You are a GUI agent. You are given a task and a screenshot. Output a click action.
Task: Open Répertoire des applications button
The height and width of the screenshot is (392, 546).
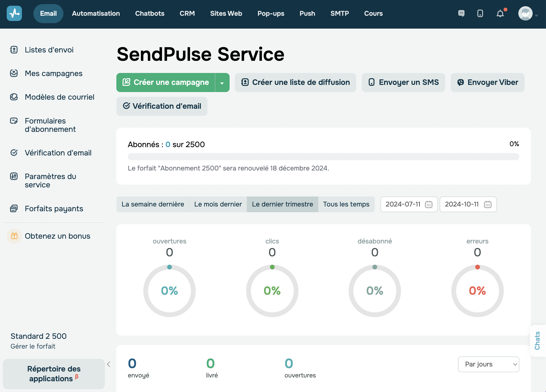tap(54, 374)
